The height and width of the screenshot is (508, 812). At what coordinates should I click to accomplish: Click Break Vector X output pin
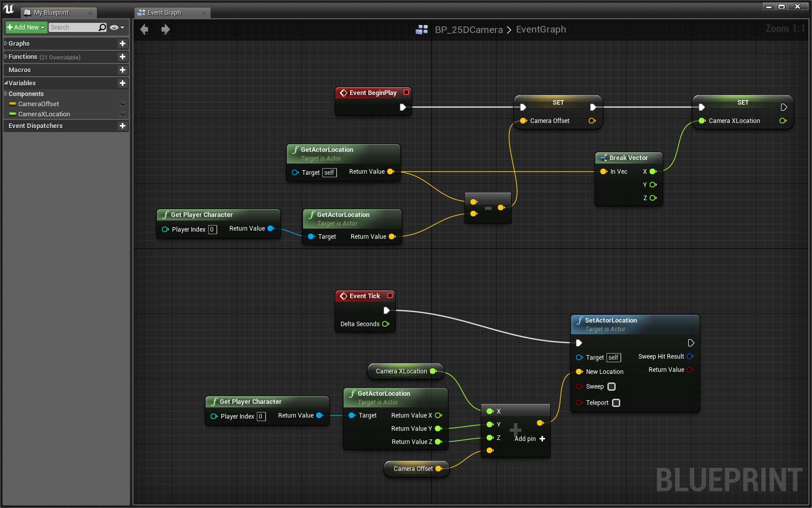(653, 172)
